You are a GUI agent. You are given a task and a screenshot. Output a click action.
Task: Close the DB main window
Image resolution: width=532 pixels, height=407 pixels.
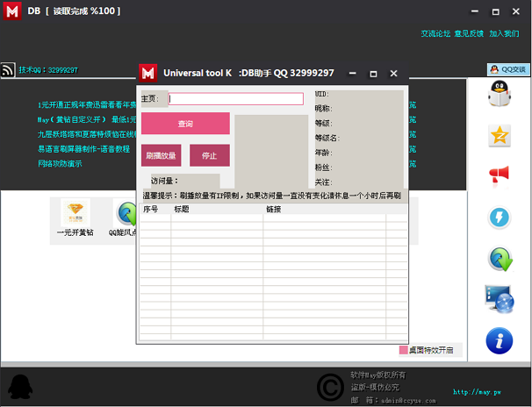click(515, 11)
